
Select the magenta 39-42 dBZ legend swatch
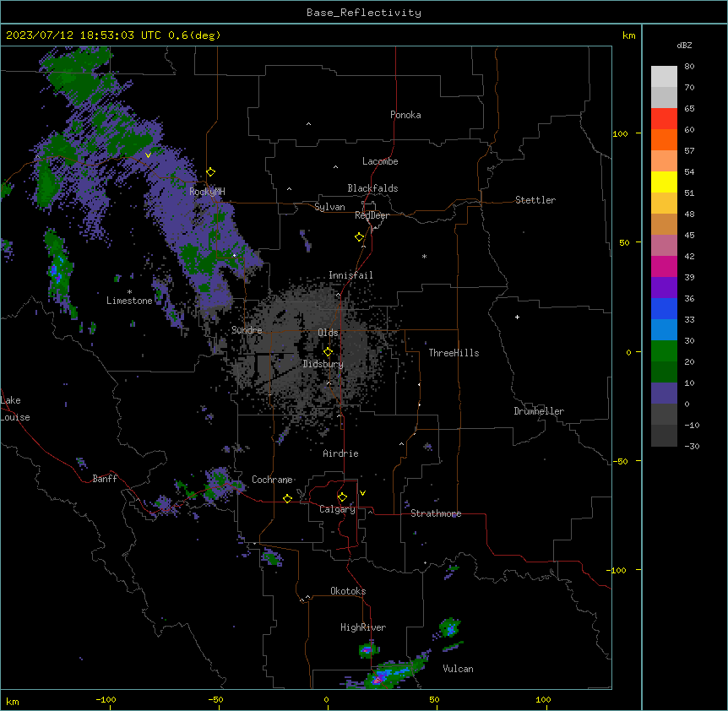[x=664, y=266]
